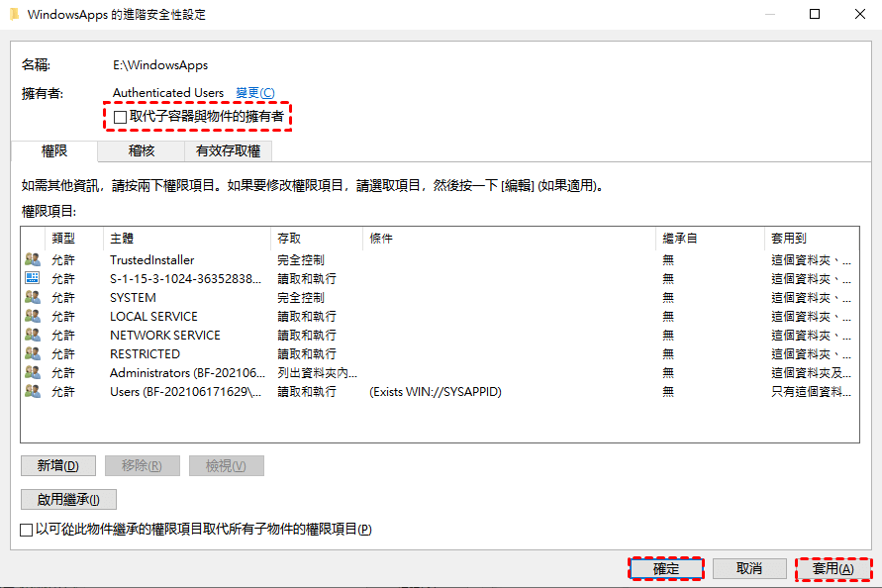The height and width of the screenshot is (588, 882).
Task: Click the NETWORK SERVICE row icon
Action: [33, 335]
